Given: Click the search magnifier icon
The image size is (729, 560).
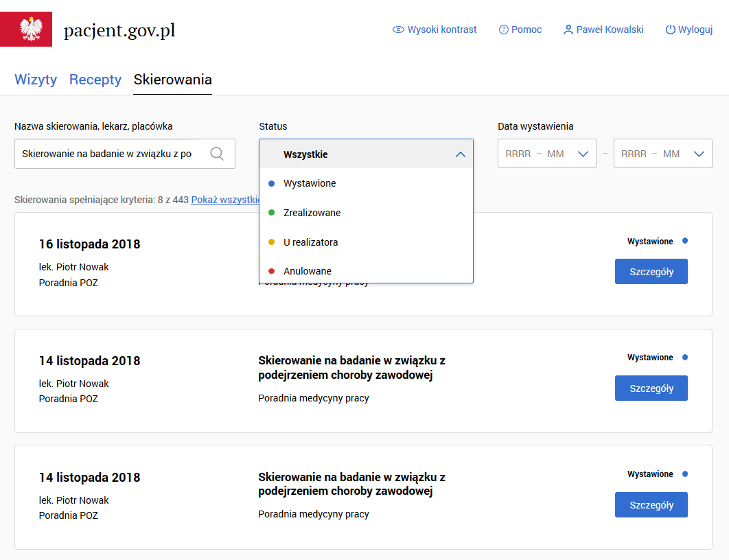Looking at the screenshot, I should (x=217, y=154).
